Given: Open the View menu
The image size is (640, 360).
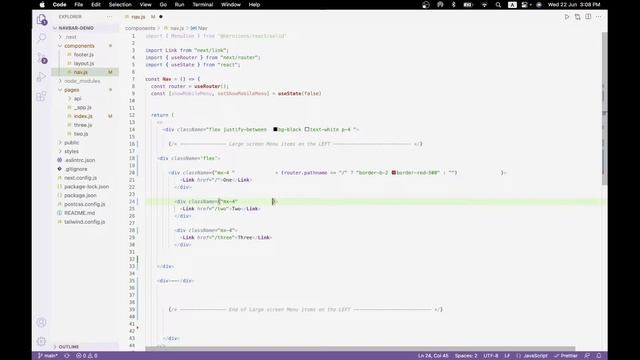Looking at the screenshot, I should (145, 5).
